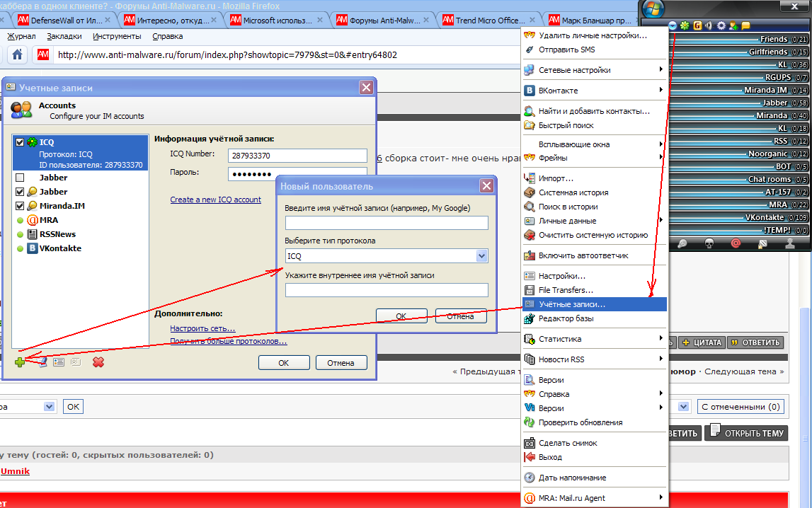812x508 pixels.
Task: Click the red @ icon at contact list bottom
Action: [x=736, y=243]
